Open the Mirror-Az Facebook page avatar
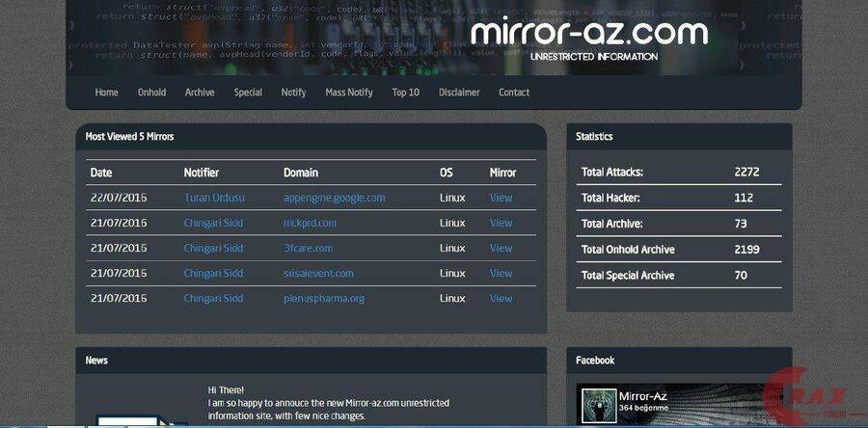Image resolution: width=868 pixels, height=428 pixels. coord(599,406)
